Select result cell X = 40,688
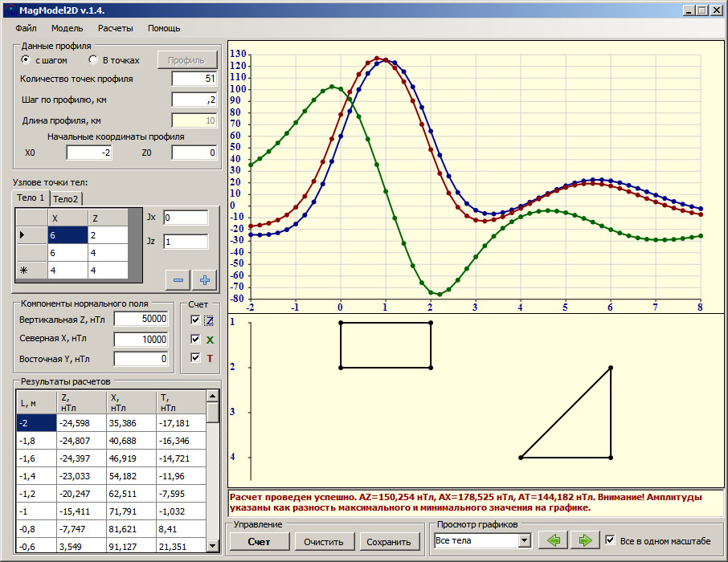728x562 pixels. tap(132, 441)
